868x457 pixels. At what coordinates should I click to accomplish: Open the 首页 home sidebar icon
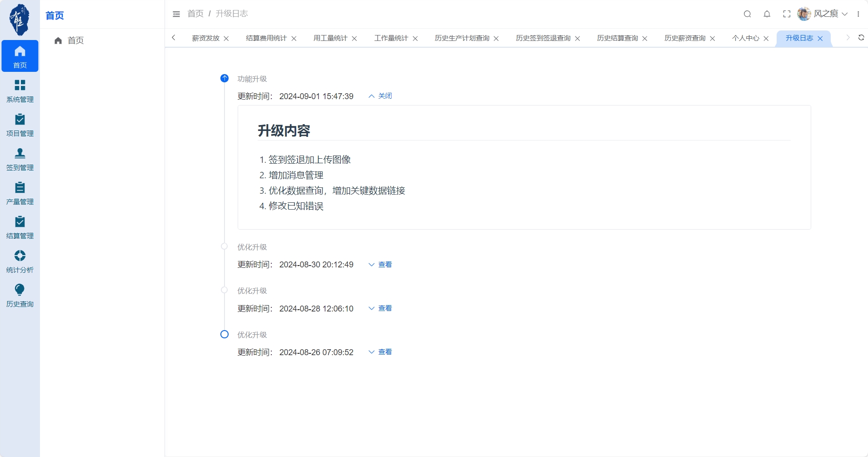tap(20, 56)
